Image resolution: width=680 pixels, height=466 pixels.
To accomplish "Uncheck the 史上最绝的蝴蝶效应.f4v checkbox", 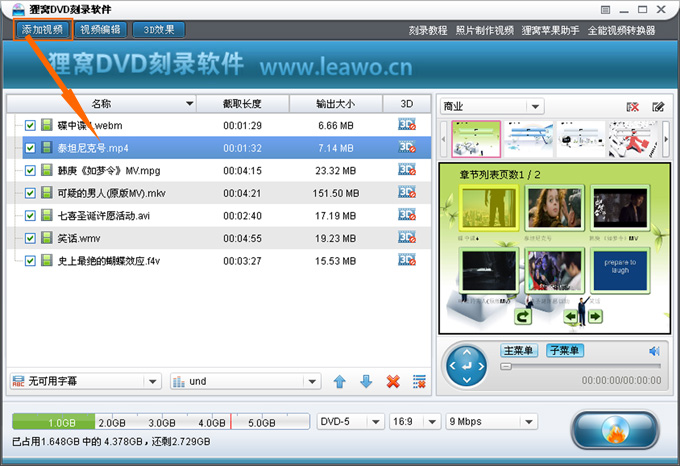I will [30, 261].
